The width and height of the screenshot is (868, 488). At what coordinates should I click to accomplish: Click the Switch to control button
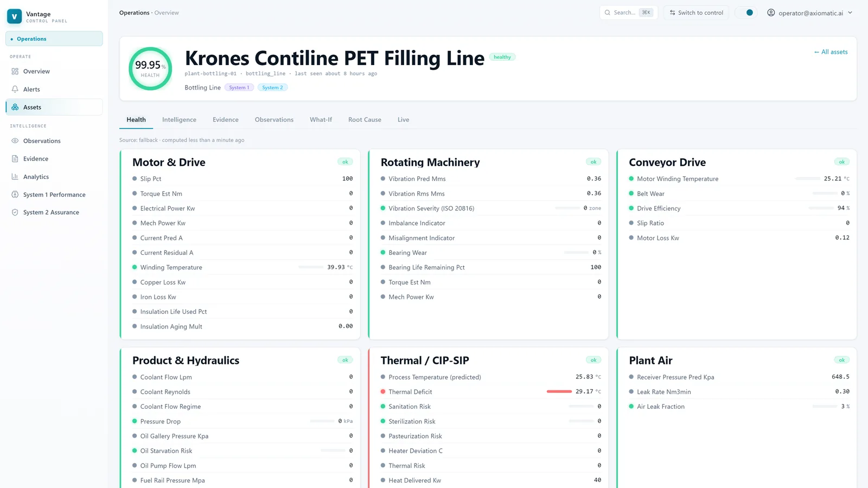click(x=697, y=12)
